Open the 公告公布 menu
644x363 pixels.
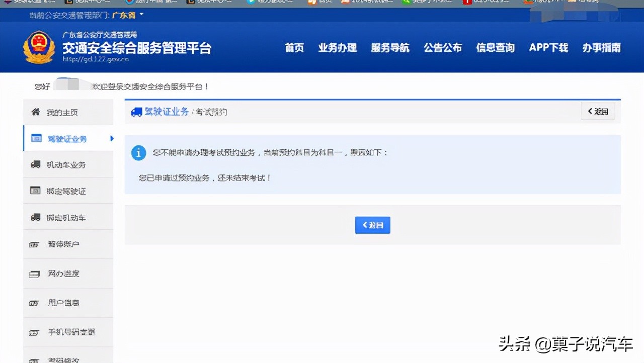pos(443,48)
